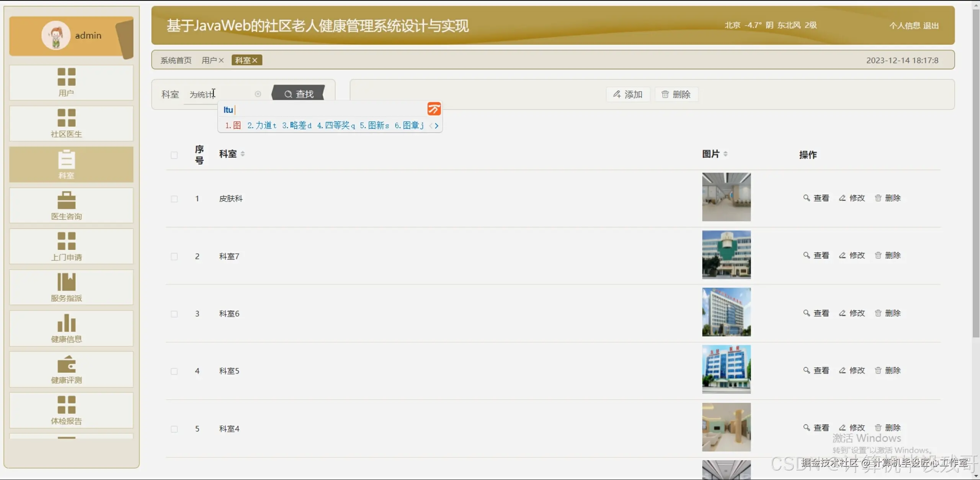Screen dimensions: 980x480
Task: Click the 体检报告 grid icon
Action: click(66, 405)
